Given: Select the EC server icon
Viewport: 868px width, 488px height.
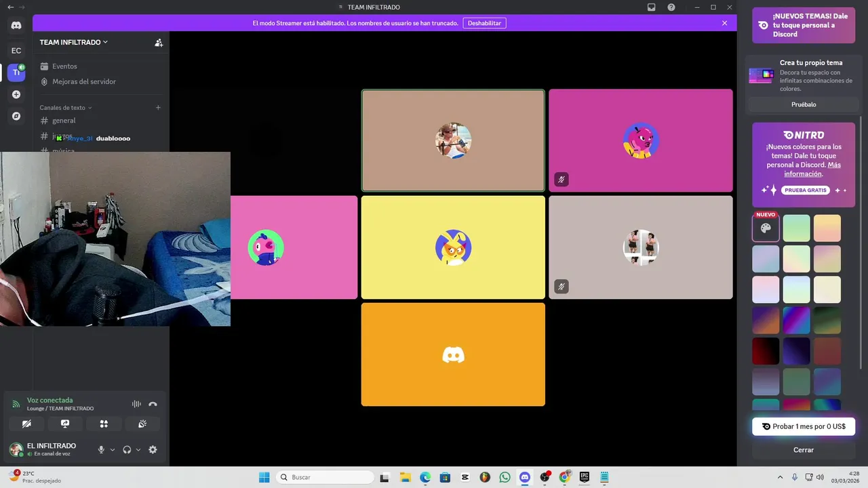Looking at the screenshot, I should pos(16,50).
